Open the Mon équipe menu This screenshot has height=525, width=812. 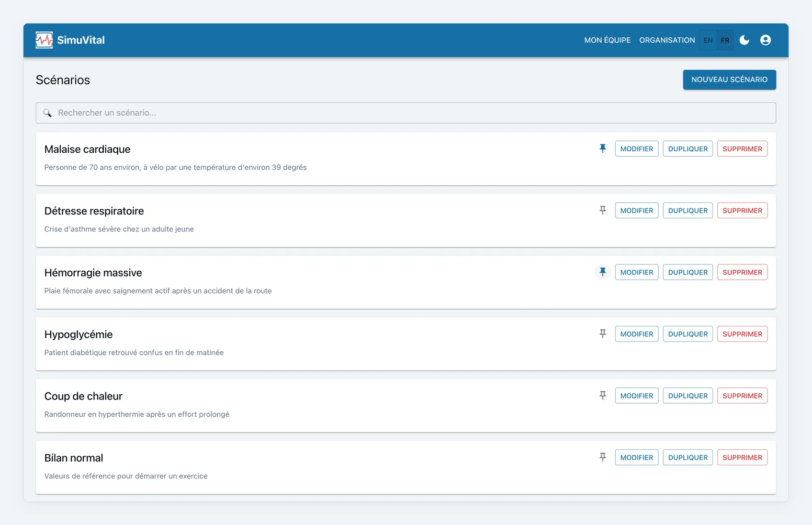point(607,40)
